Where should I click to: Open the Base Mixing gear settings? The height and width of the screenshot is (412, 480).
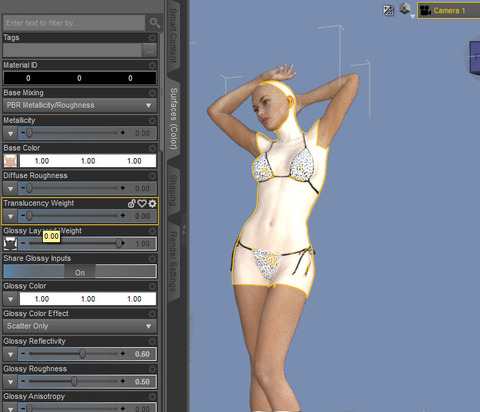click(152, 93)
